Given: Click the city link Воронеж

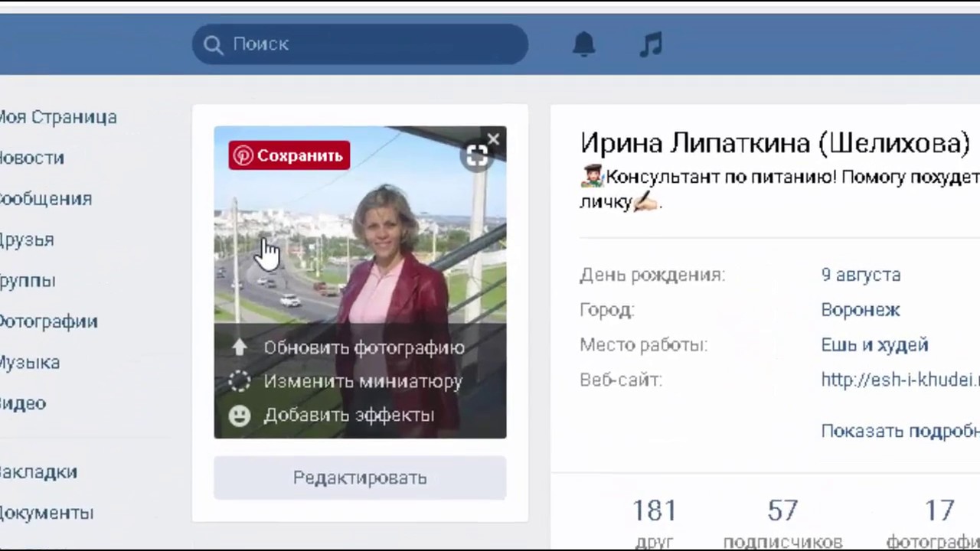Looking at the screenshot, I should [861, 310].
